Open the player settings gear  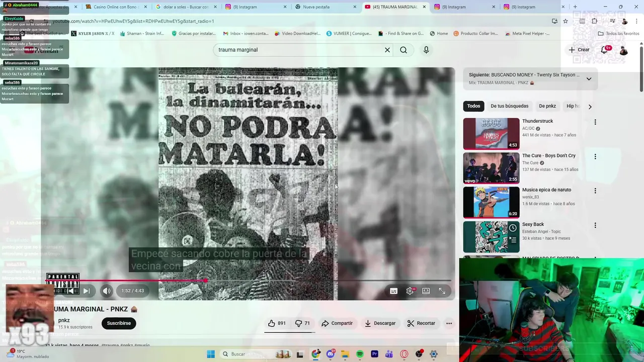click(x=410, y=291)
